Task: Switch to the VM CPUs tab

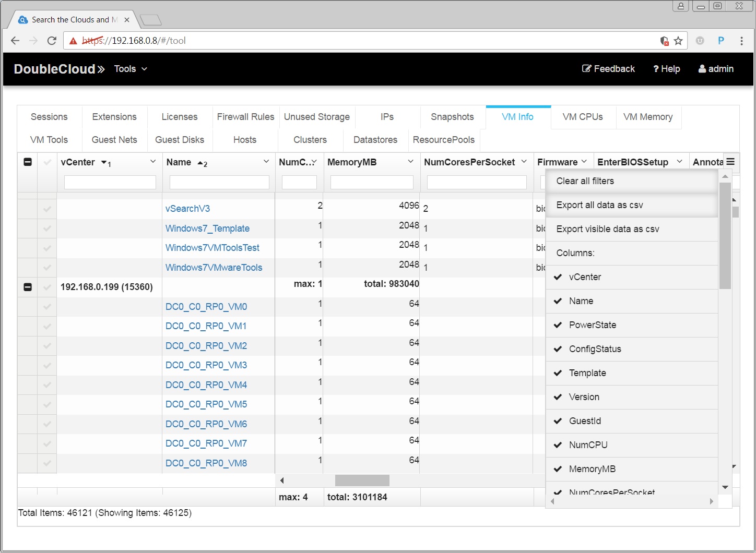Action: [x=583, y=117]
